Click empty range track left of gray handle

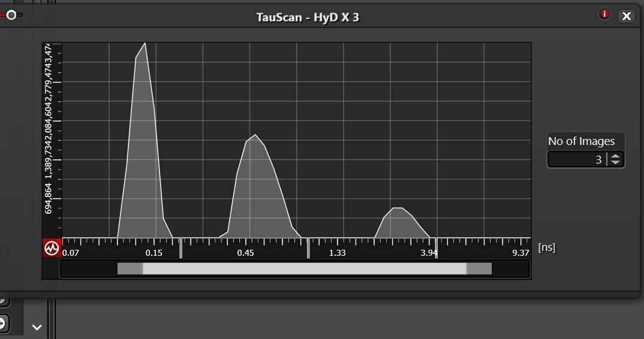[89, 269]
